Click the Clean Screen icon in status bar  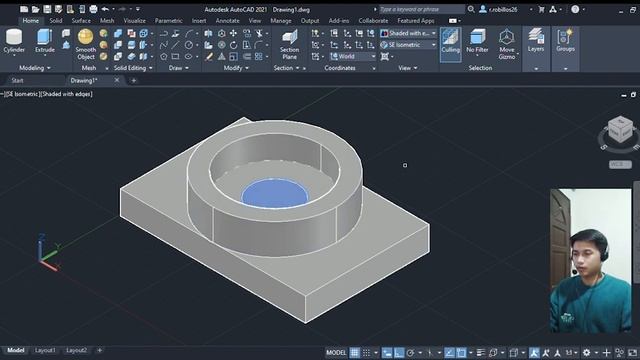coord(632,353)
